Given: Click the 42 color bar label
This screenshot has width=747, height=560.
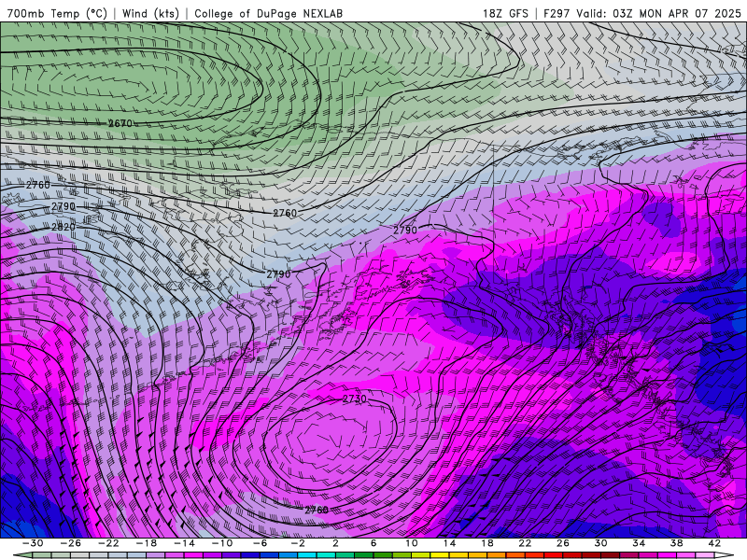Looking at the screenshot, I should click(x=714, y=543).
